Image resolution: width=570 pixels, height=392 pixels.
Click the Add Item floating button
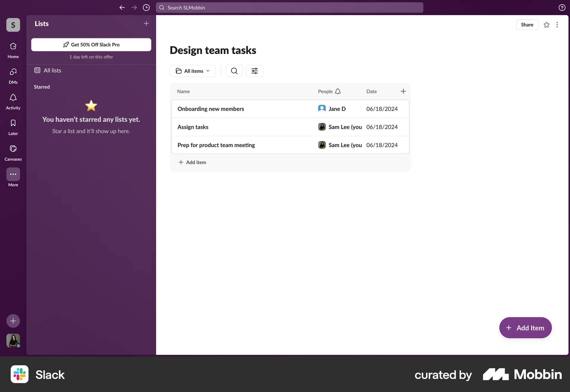pyautogui.click(x=525, y=328)
